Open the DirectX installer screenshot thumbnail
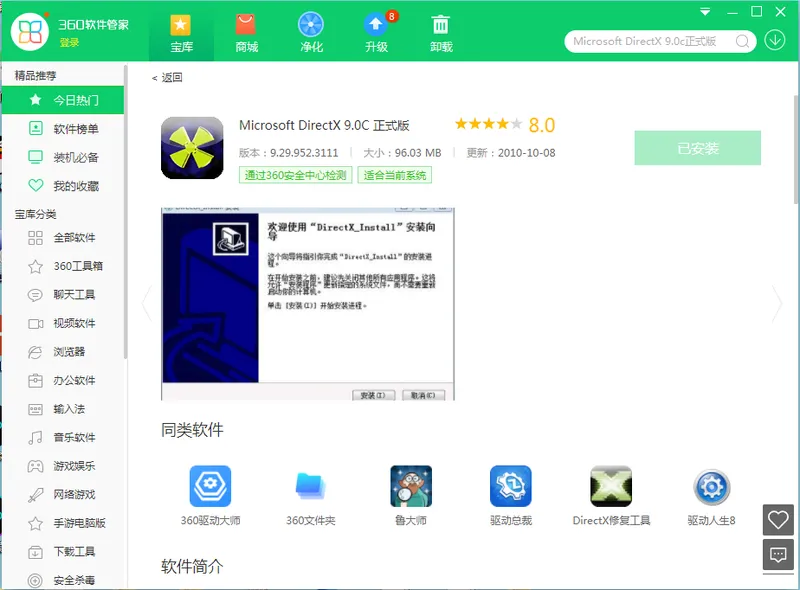Screen dimensions: 800x590 point(308,304)
